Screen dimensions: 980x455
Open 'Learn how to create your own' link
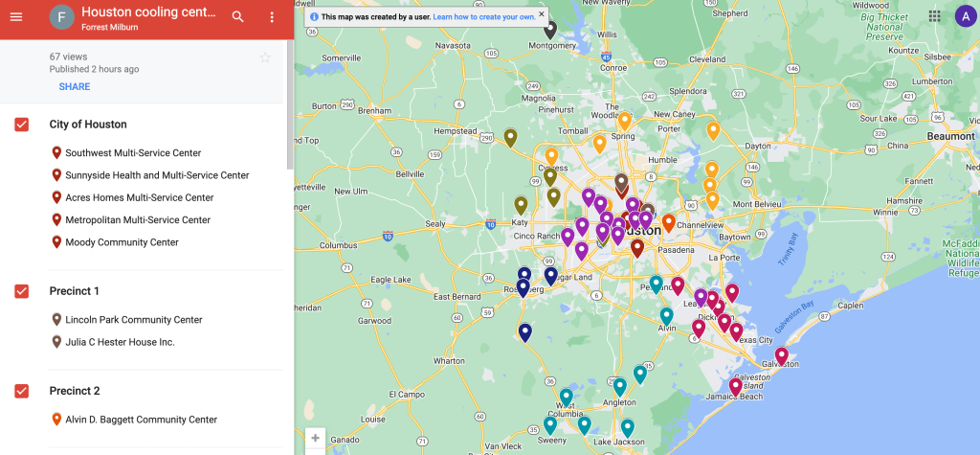(x=483, y=17)
